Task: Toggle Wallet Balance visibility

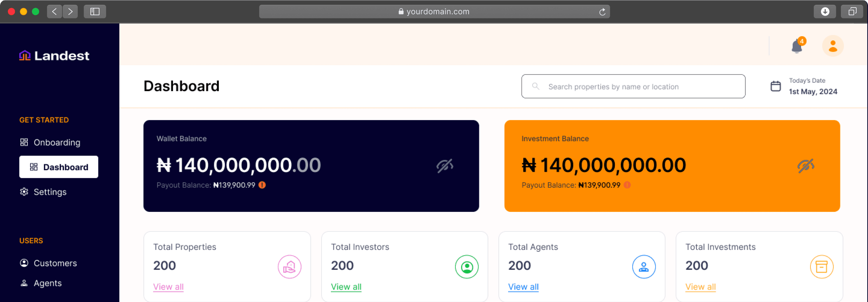Action: (x=444, y=166)
